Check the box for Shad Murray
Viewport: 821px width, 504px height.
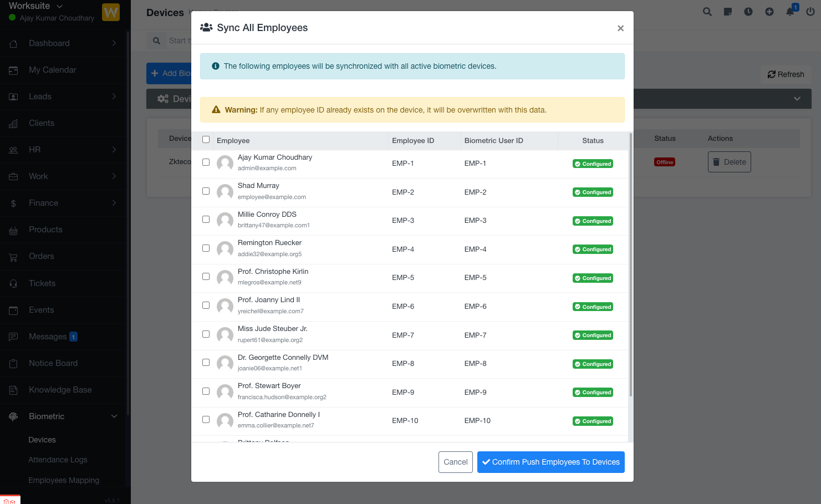click(x=206, y=191)
